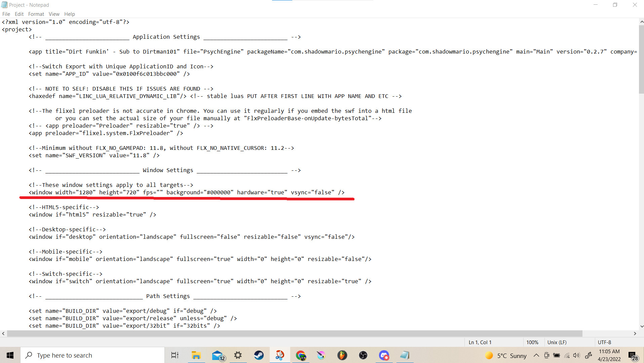Open the View menu in Notepad
644x363 pixels.
click(x=54, y=14)
